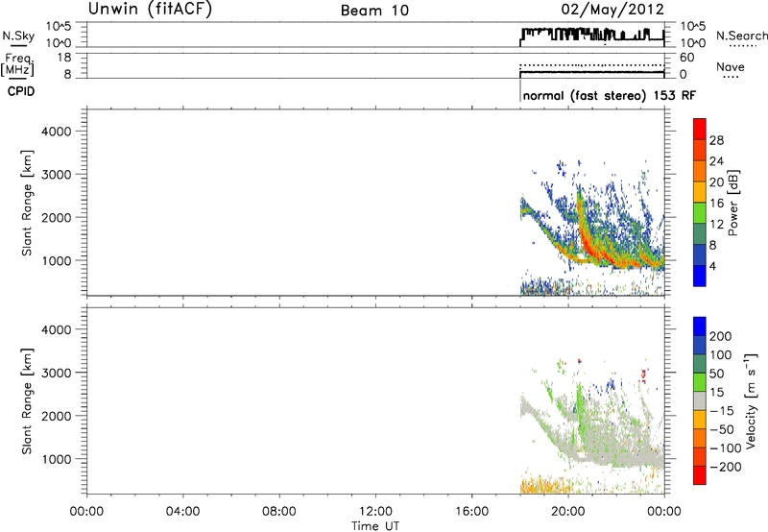Click the date '02/May/2012'
768x532 pixels.
(612, 10)
